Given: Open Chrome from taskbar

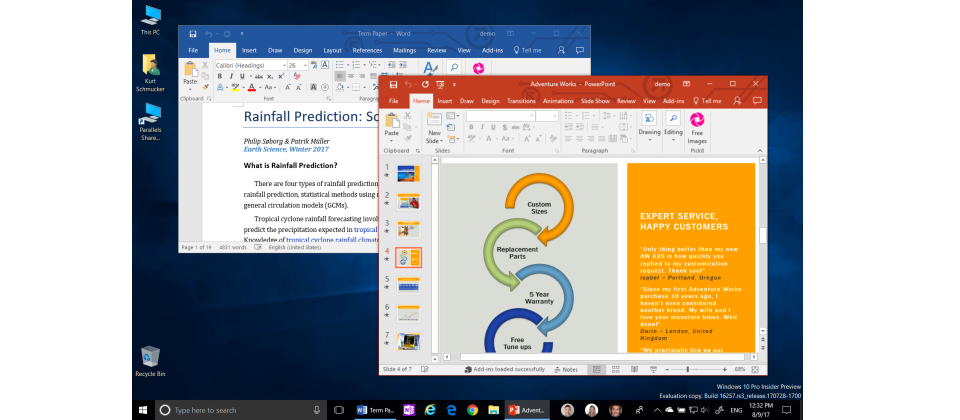Looking at the screenshot, I should 472,410.
